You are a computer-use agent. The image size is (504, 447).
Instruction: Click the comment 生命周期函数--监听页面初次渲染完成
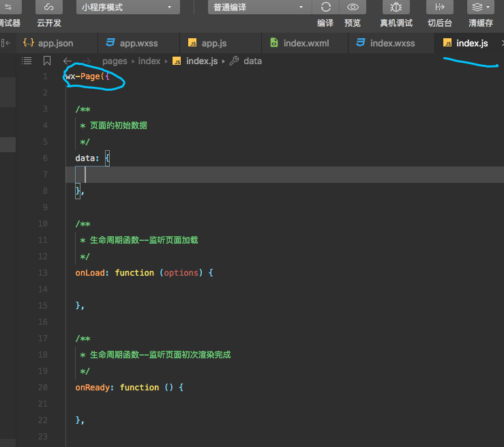click(160, 355)
